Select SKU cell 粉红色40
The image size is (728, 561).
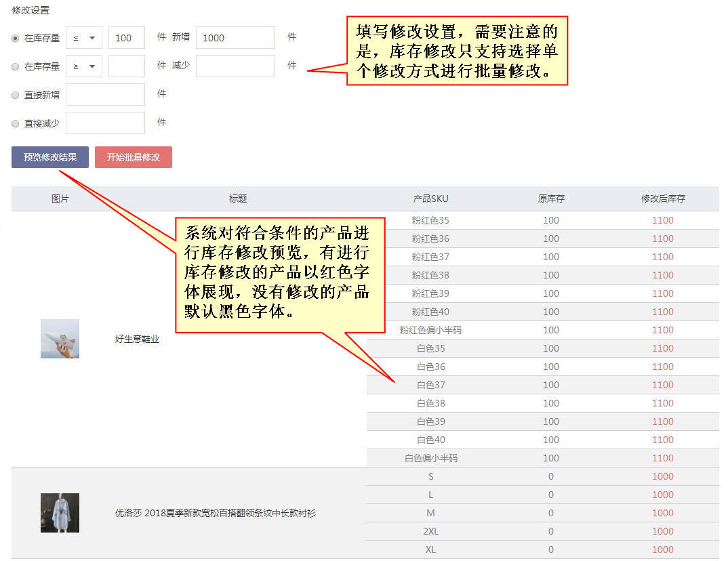click(x=430, y=312)
